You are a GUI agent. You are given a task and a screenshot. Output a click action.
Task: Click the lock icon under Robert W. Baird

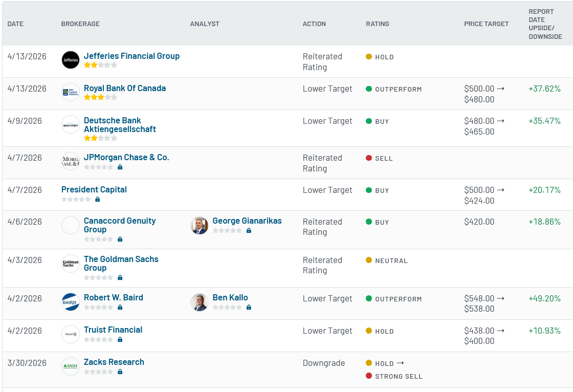coord(120,308)
